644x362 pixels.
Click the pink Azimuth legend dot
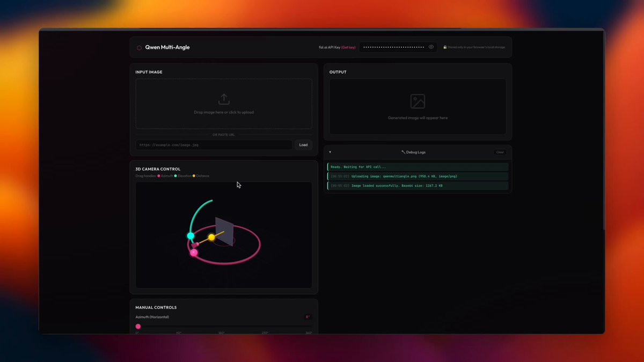tap(159, 176)
